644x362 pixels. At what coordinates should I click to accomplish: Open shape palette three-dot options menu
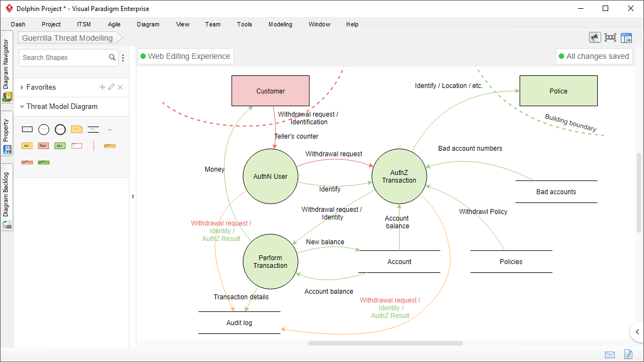123,58
